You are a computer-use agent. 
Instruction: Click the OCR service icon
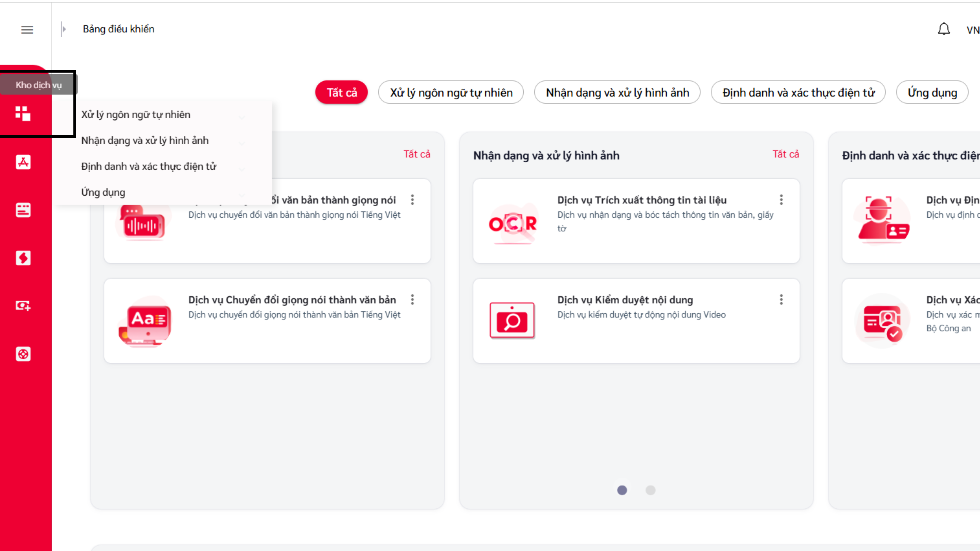(x=512, y=224)
